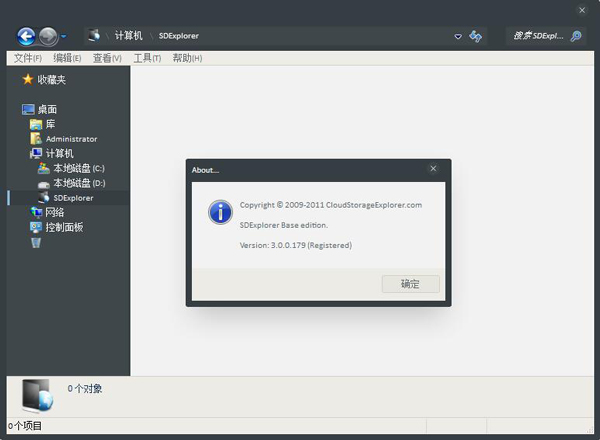Select 本地磁盘 (C:) in the tree
600x440 pixels.
(79, 168)
